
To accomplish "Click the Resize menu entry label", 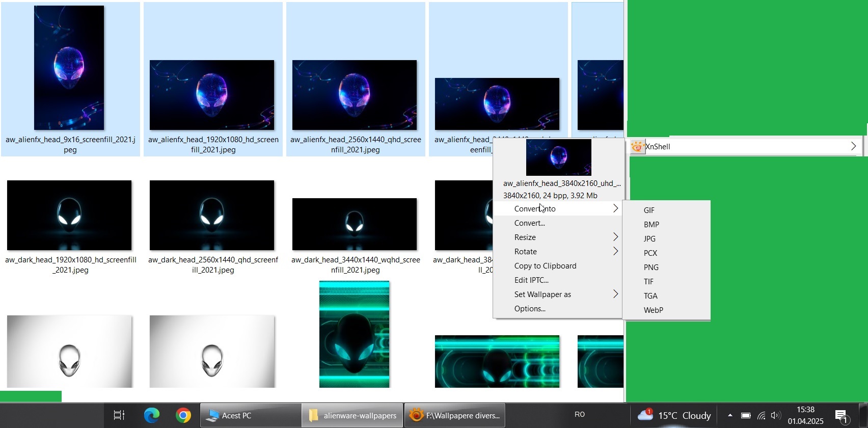I will [525, 237].
